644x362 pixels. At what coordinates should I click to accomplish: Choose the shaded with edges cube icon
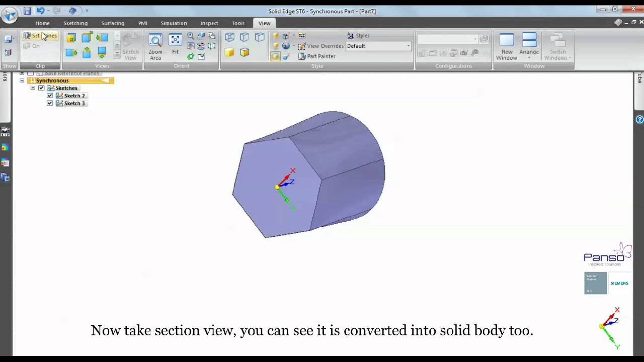[245, 52]
